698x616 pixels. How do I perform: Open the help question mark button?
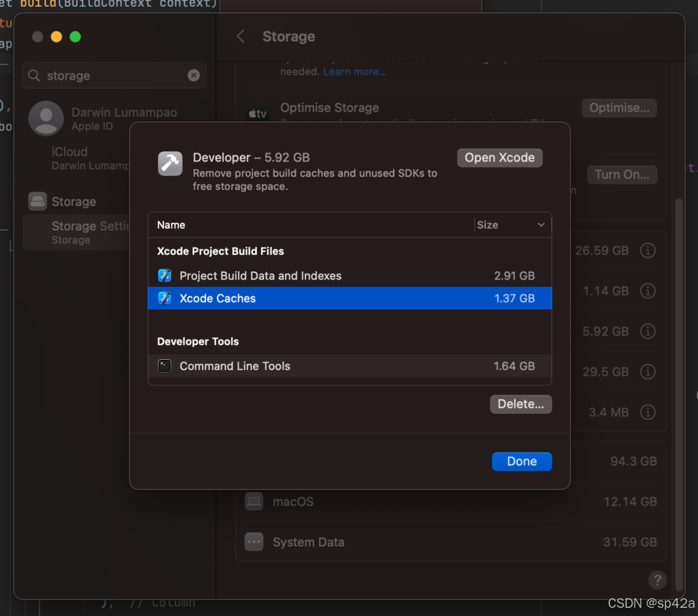click(x=657, y=580)
